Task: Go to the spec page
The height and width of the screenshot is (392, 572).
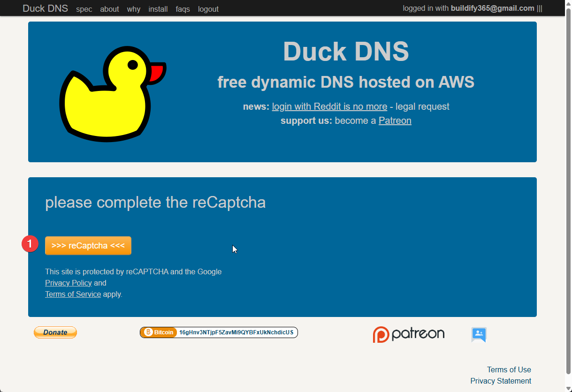Action: pyautogui.click(x=84, y=9)
